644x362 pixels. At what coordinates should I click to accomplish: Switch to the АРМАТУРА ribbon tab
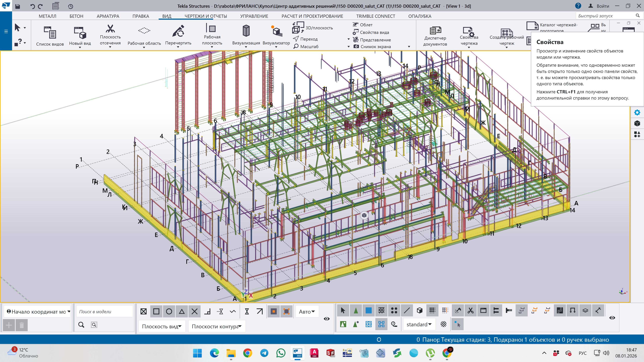(108, 16)
